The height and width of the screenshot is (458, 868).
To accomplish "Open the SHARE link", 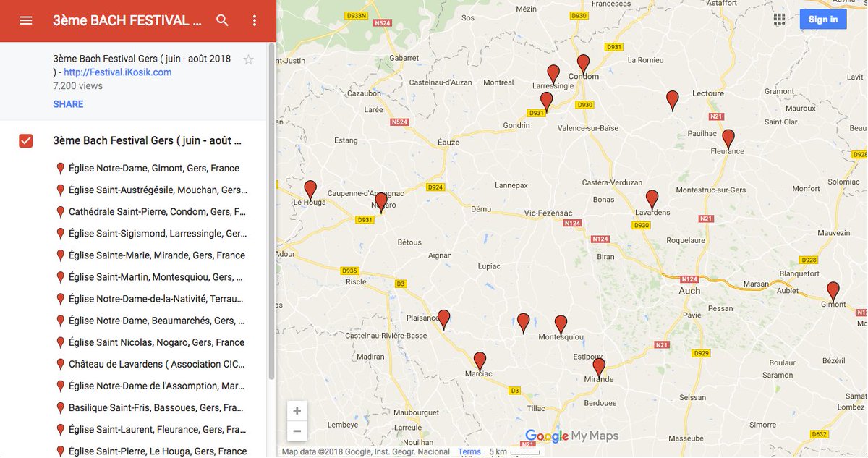I will click(68, 104).
